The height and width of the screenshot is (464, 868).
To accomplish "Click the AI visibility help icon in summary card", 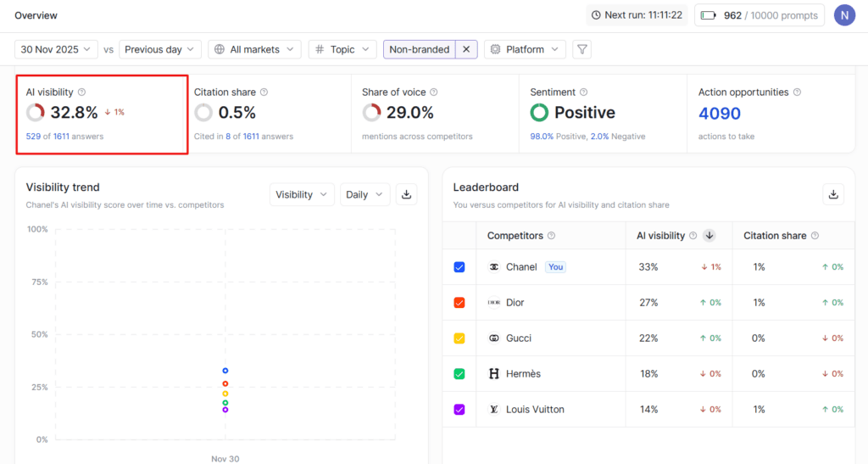I will (82, 92).
